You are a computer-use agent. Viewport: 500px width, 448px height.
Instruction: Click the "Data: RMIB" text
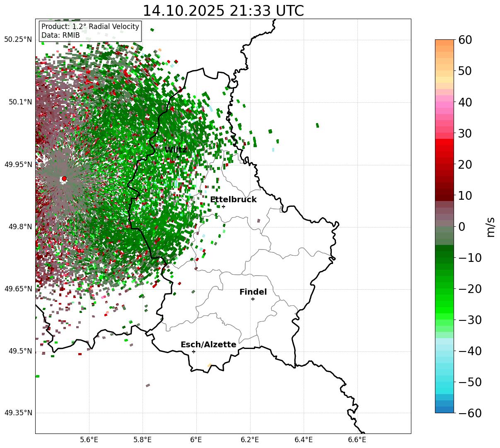pyautogui.click(x=60, y=36)
